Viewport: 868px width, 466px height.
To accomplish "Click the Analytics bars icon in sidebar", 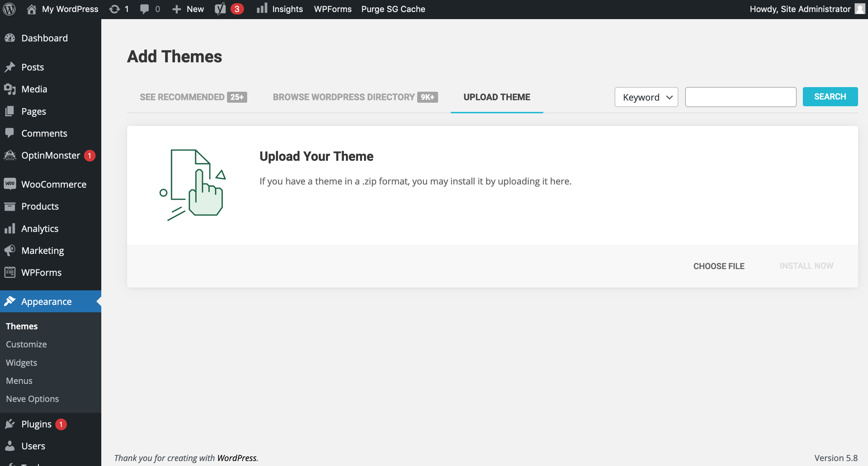I will point(10,228).
